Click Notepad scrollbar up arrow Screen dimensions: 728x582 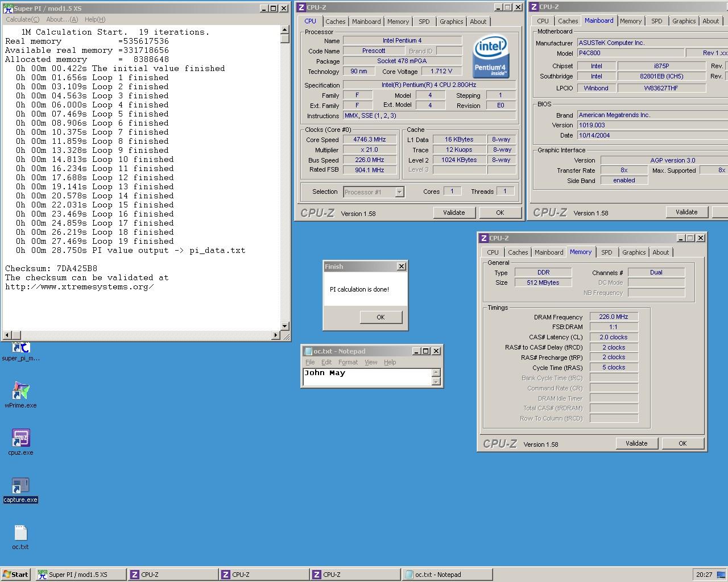436,372
